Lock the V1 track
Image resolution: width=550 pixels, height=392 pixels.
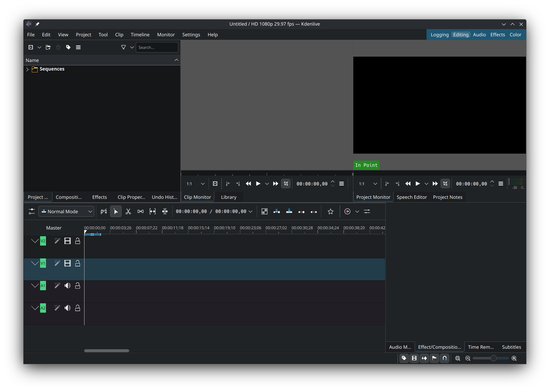[77, 263]
